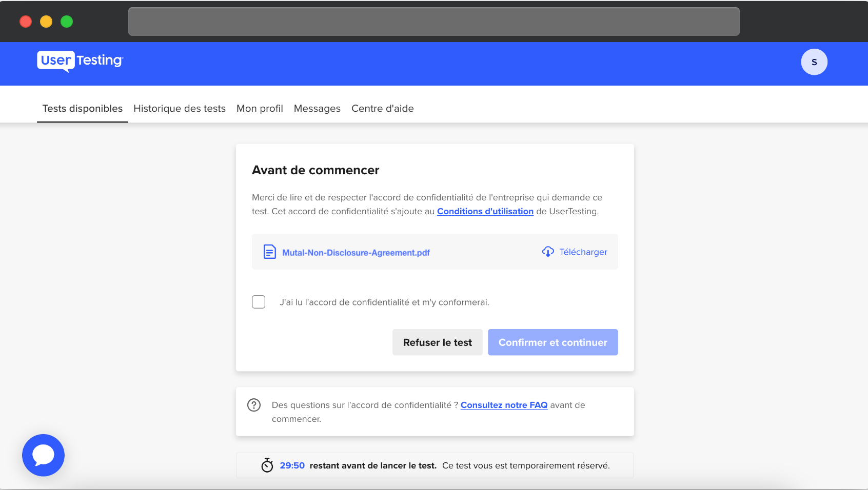The width and height of the screenshot is (868, 490).
Task: Click the question mark help icon
Action: tap(254, 405)
